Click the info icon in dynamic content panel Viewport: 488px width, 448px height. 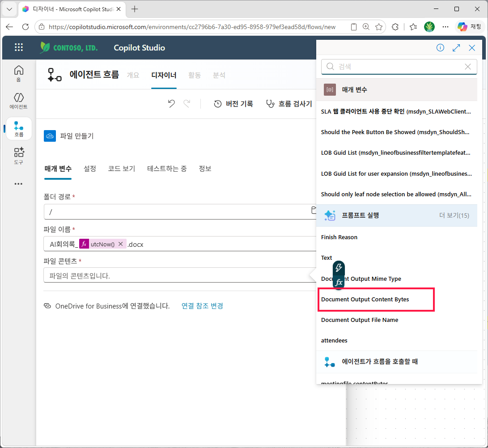click(x=440, y=47)
